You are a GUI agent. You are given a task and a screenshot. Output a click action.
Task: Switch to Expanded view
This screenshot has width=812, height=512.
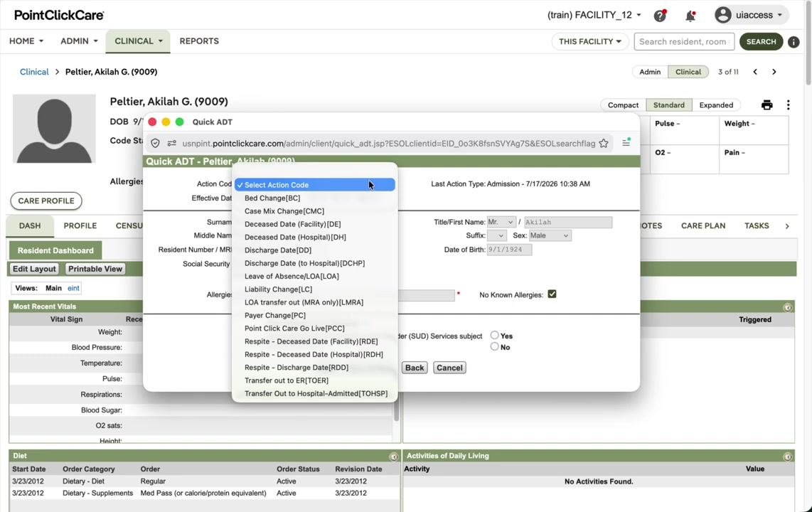(x=716, y=105)
